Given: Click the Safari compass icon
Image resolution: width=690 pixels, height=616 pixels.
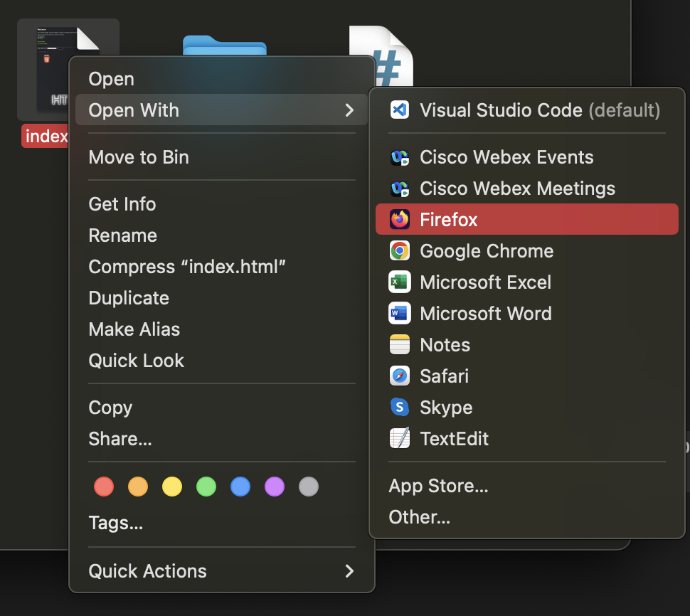Looking at the screenshot, I should tap(400, 376).
